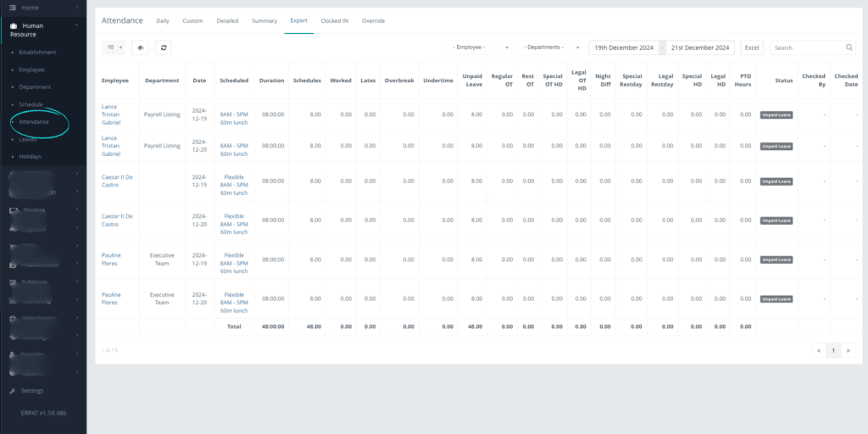Click the search magnifier icon
This screenshot has width=868, height=434.
coord(849,47)
